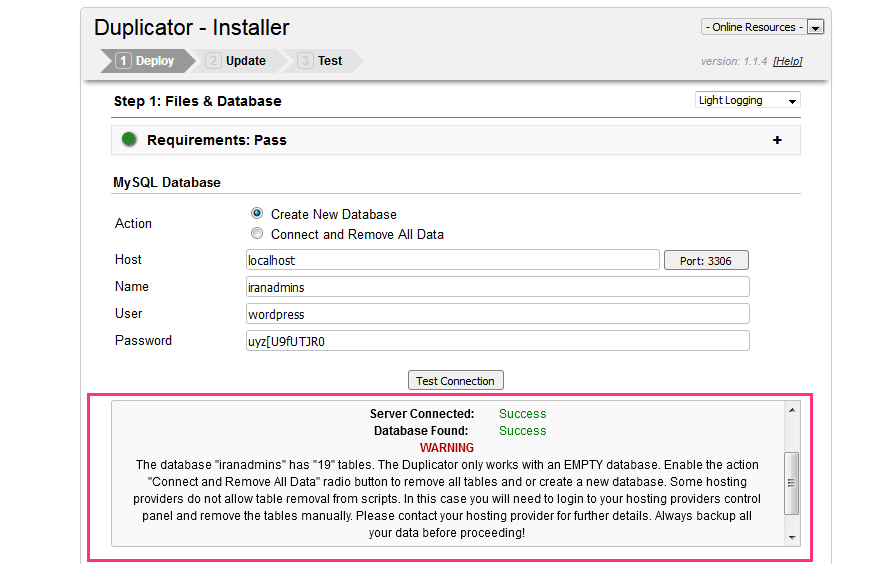Click the Test Connection button
Screen dimensions: 869x564
(456, 381)
